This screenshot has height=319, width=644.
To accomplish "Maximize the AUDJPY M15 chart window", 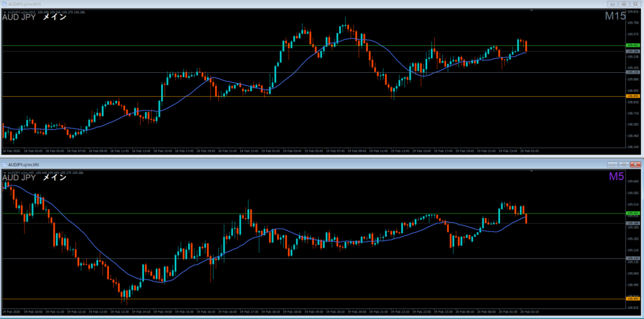I will tap(624, 4).
